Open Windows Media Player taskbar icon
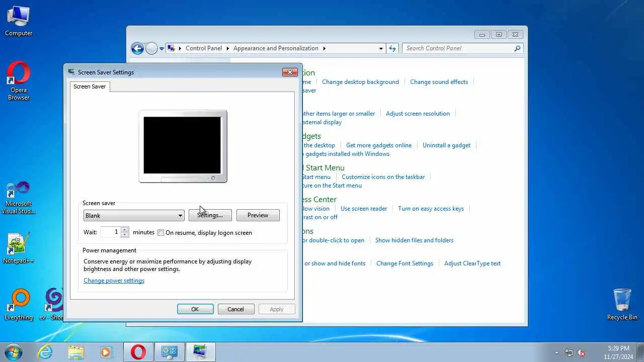 [x=106, y=352]
